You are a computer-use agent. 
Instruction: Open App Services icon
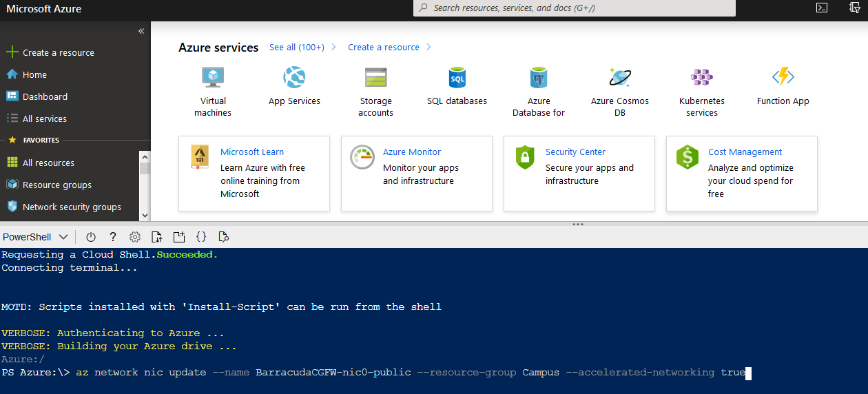294,76
